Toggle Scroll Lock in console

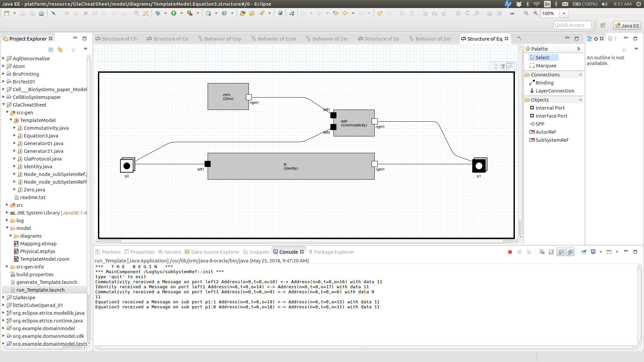pyautogui.click(x=551, y=252)
